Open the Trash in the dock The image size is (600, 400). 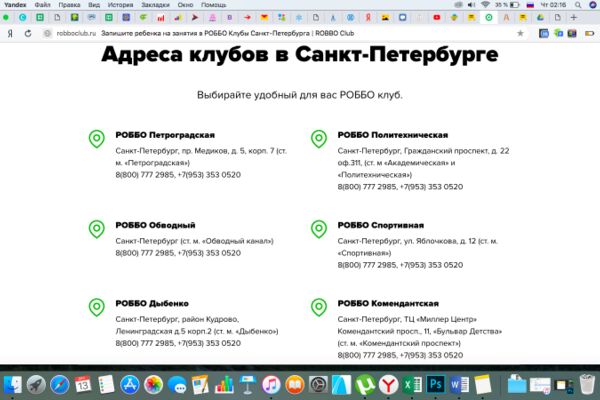587,384
